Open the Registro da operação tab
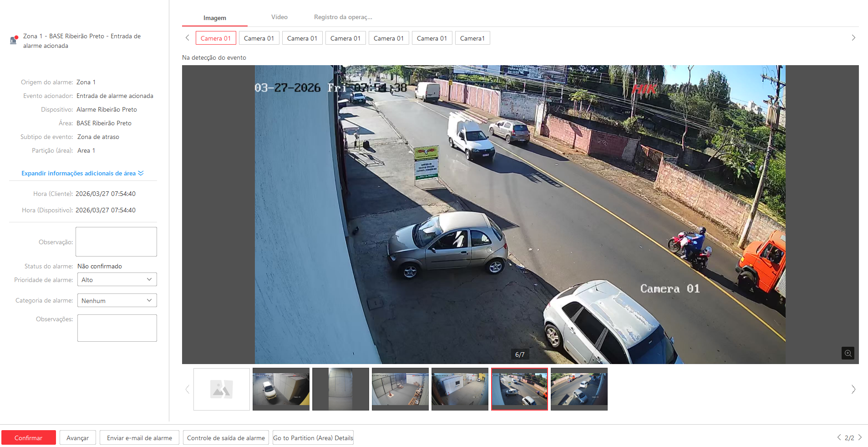The image size is (868, 447). 343,17
